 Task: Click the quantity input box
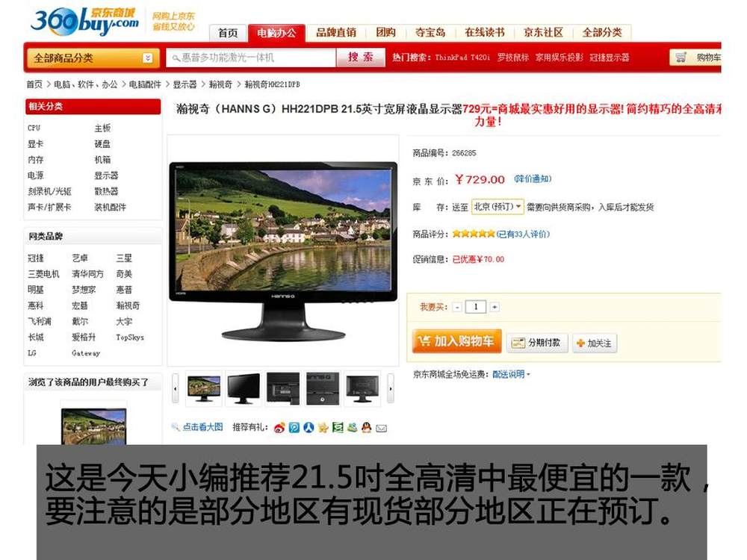point(476,307)
